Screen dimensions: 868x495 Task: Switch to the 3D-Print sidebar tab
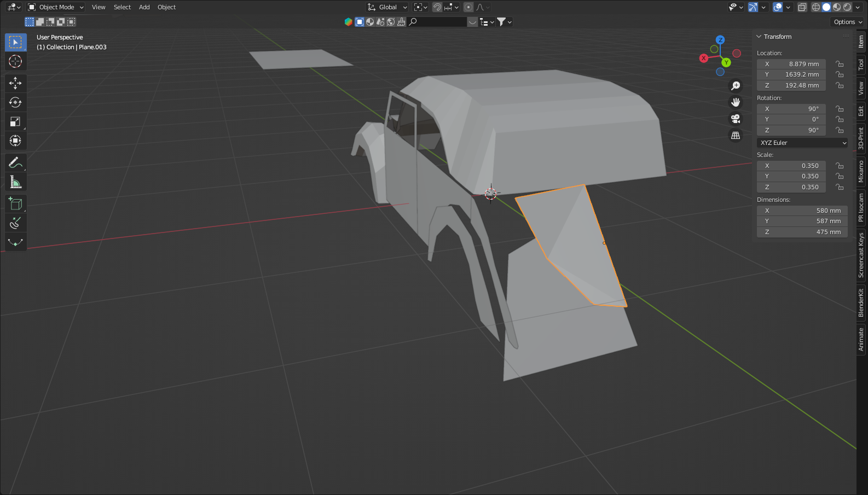861,138
